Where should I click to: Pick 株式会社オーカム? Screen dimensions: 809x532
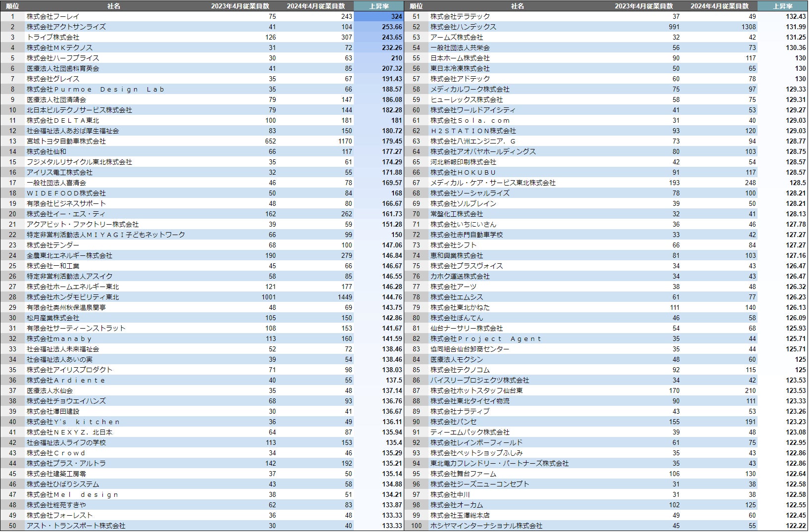(x=457, y=505)
